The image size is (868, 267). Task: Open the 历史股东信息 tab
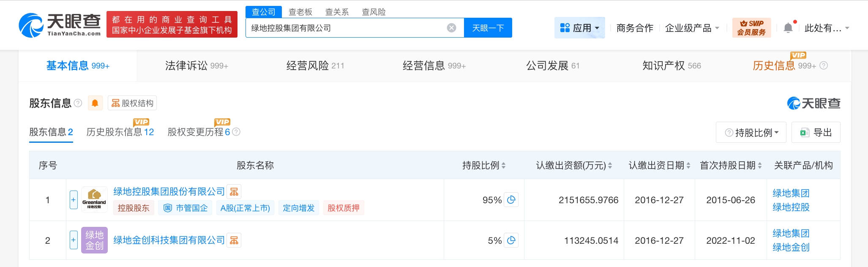tap(120, 132)
